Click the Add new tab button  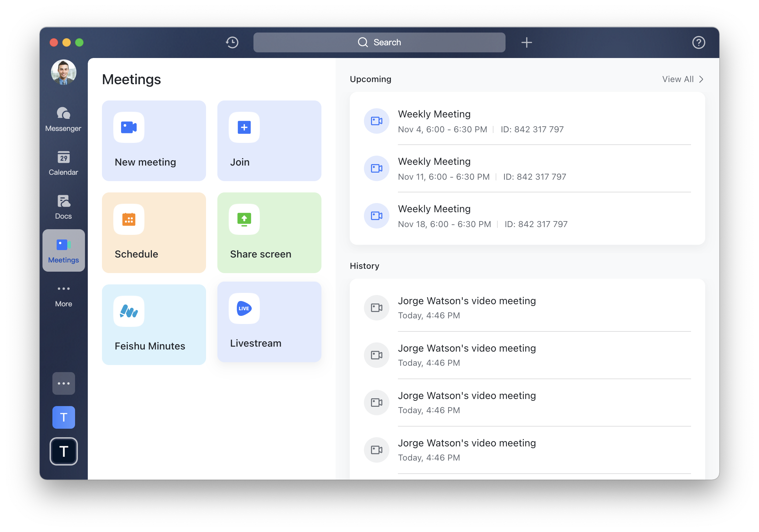coord(526,41)
